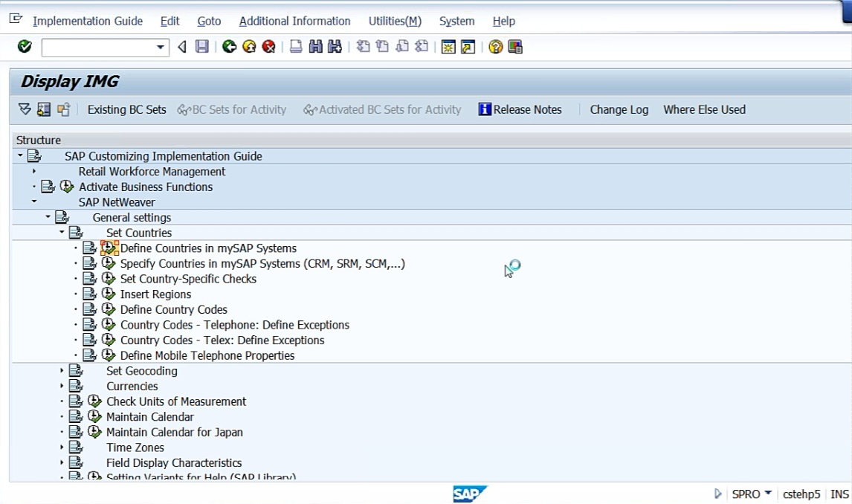Open the Utilities(M) menu
This screenshot has height=504, width=852.
[x=395, y=21]
